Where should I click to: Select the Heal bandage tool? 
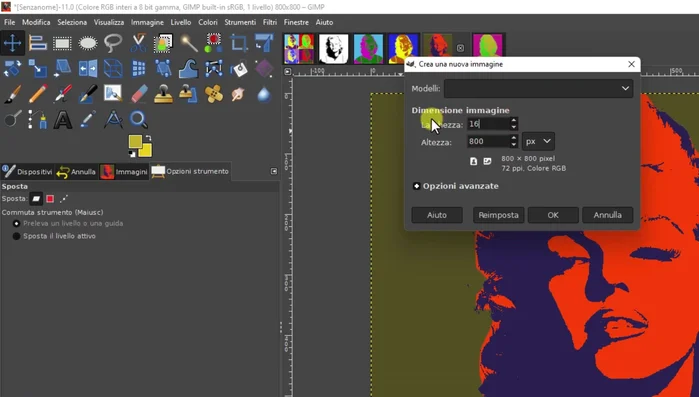pyautogui.click(x=214, y=94)
